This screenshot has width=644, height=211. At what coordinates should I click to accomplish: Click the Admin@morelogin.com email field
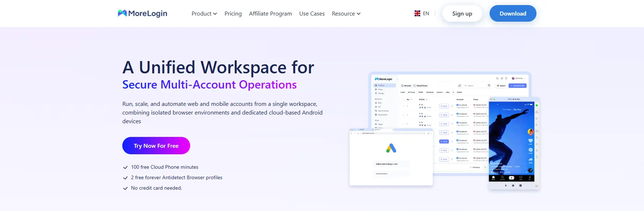pos(391,164)
